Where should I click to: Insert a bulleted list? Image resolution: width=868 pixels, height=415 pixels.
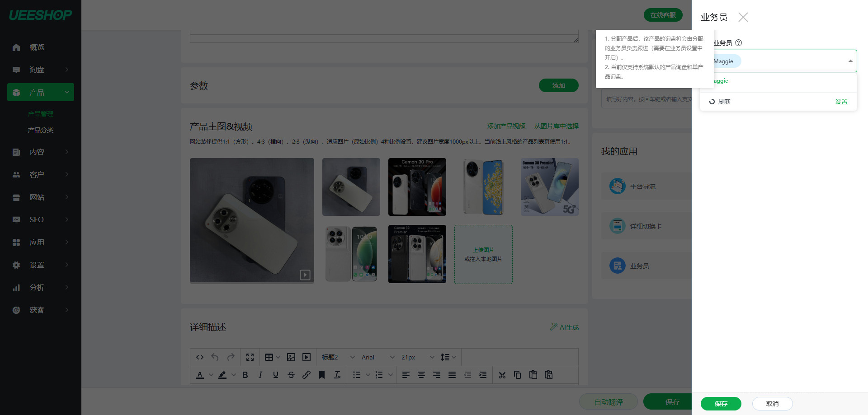coord(357,375)
